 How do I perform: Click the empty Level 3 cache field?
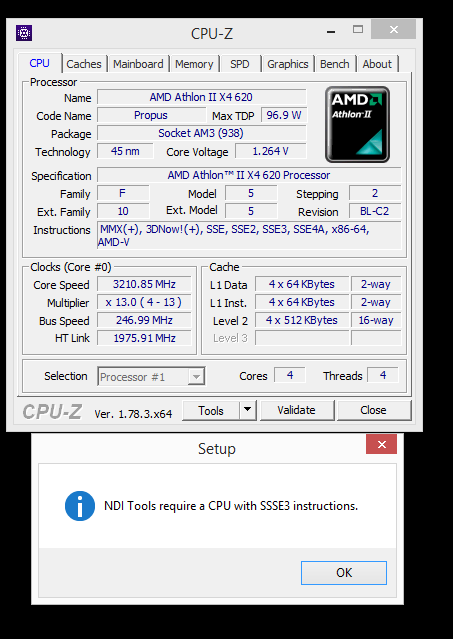[x=302, y=338]
